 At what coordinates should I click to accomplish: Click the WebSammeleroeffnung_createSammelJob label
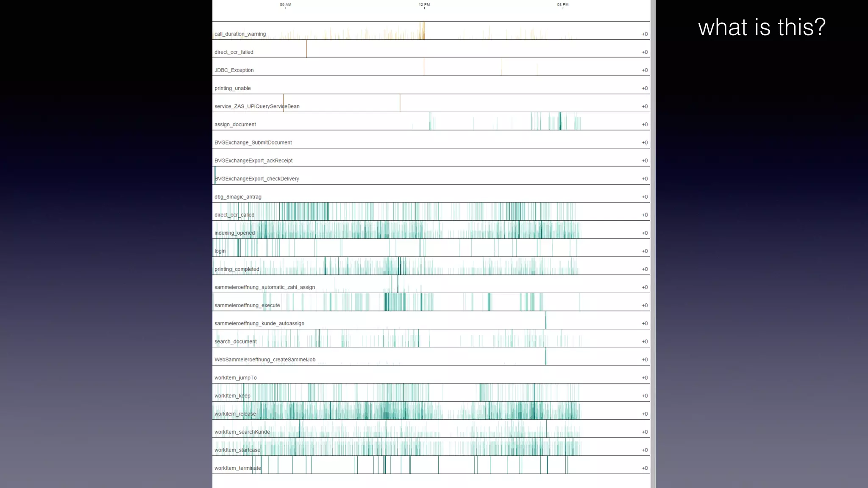[x=265, y=360]
